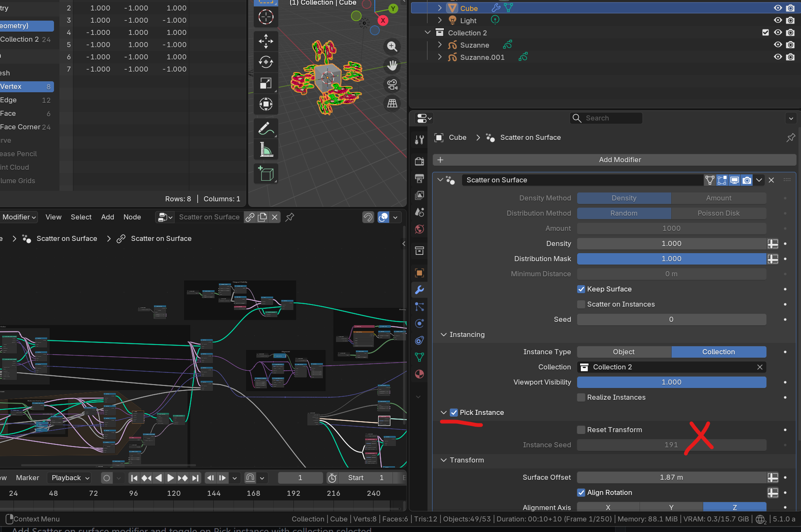
Task: Open the Modifiers wrench properties tab
Action: pyautogui.click(x=419, y=290)
